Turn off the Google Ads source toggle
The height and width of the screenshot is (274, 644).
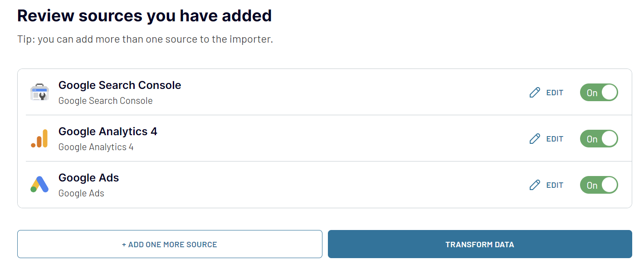[599, 185]
